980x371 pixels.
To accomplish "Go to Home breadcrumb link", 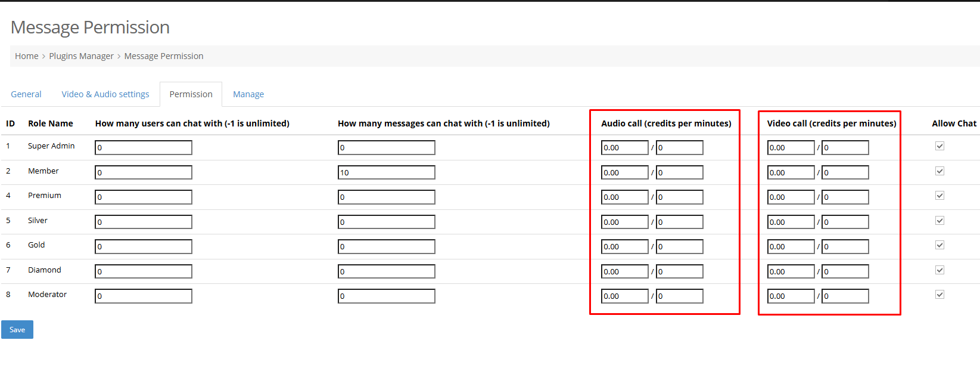I will pyautogui.click(x=27, y=56).
